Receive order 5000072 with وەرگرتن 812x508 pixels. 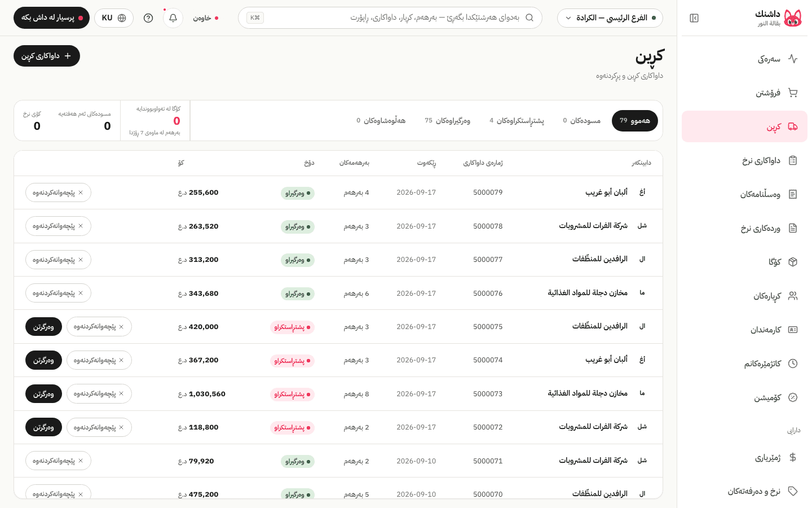coord(43,427)
